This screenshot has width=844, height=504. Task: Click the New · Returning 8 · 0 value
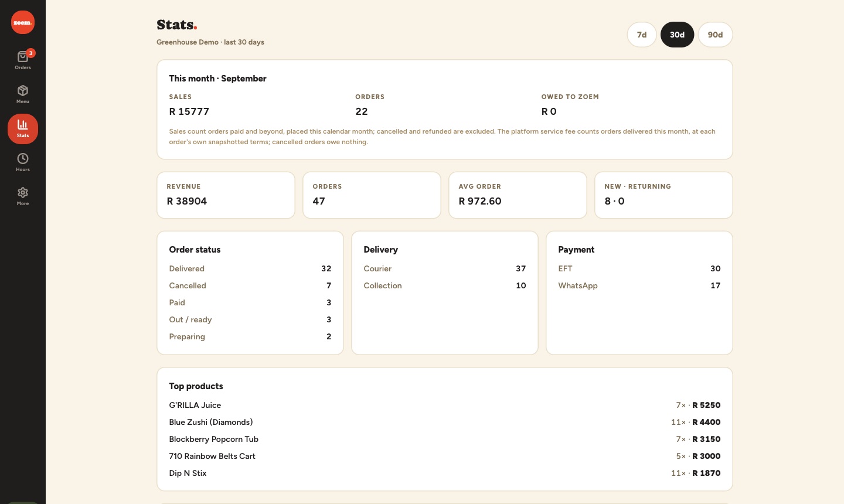pos(614,201)
